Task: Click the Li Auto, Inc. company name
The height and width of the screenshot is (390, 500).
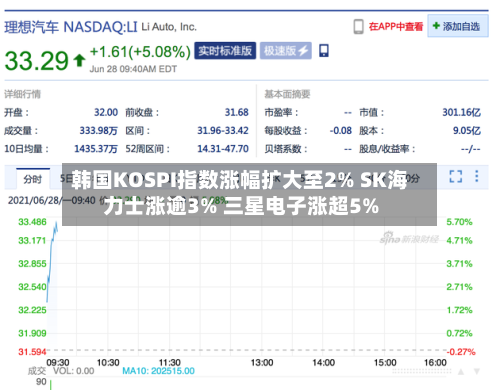Action: tap(169, 27)
